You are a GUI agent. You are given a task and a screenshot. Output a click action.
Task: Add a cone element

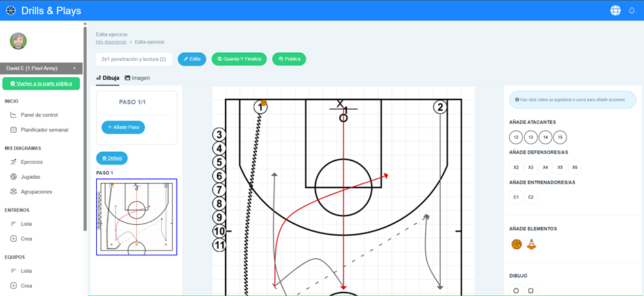click(x=532, y=245)
